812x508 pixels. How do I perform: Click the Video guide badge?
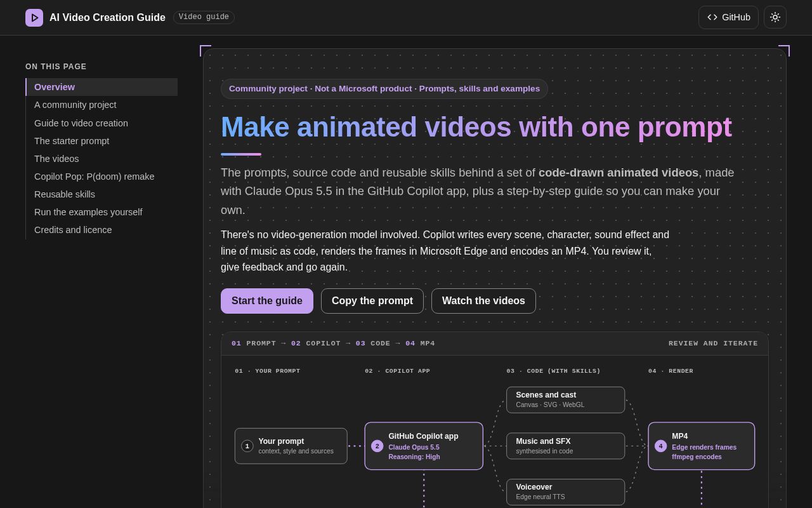pos(204,17)
